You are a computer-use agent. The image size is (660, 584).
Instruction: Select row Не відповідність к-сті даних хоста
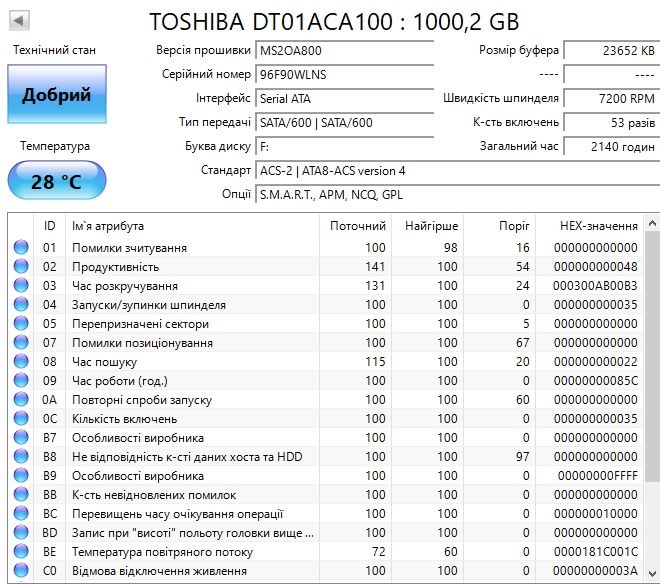[325, 456]
